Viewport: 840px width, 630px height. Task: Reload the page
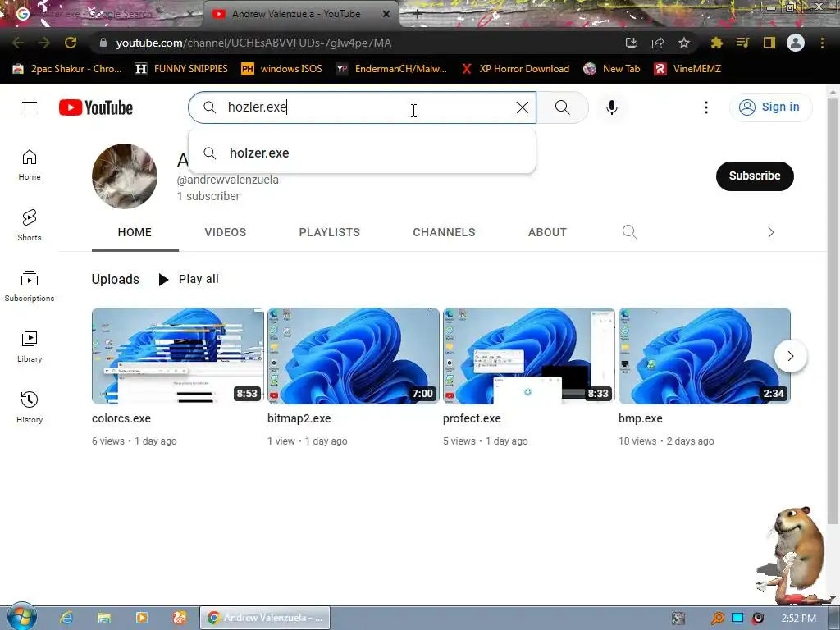pyautogui.click(x=71, y=43)
